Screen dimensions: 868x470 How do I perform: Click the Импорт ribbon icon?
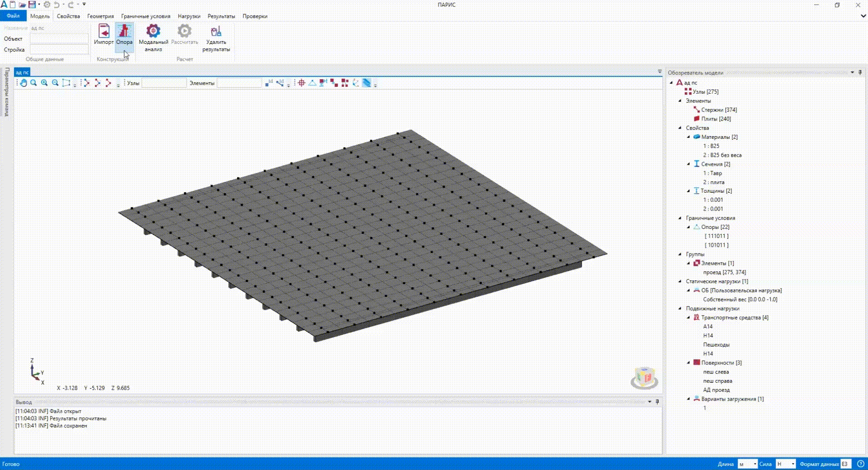[x=104, y=35]
